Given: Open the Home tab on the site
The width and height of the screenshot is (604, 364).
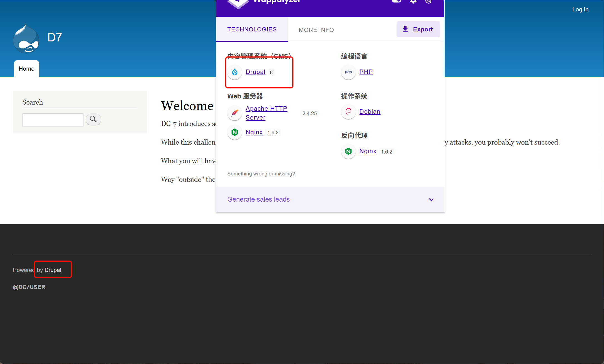Looking at the screenshot, I should click(26, 69).
